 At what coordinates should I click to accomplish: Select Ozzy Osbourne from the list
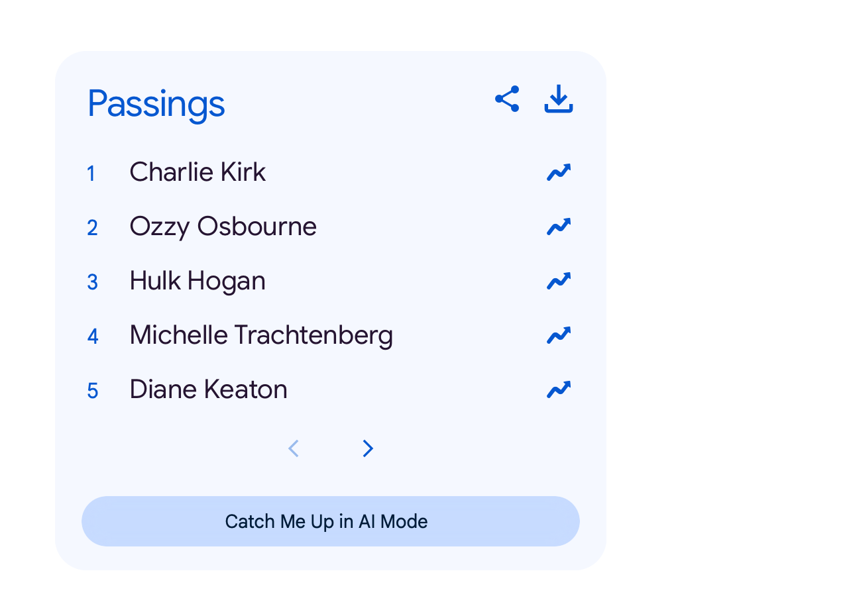coord(223,227)
